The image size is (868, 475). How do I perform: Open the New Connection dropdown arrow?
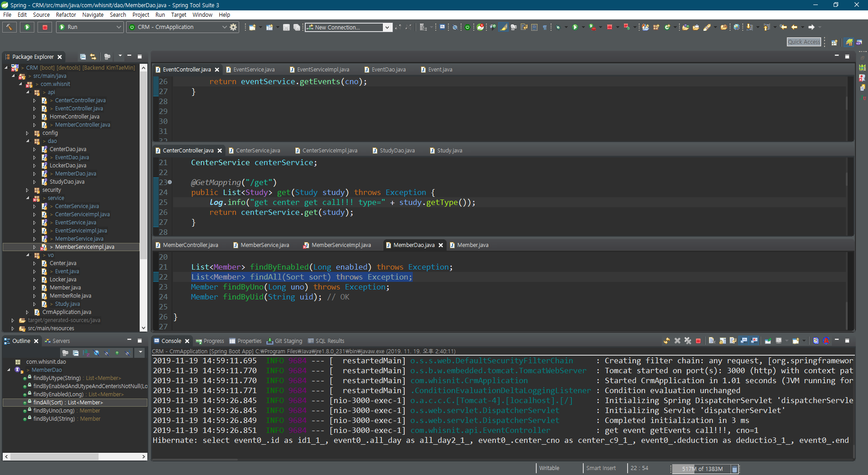click(387, 27)
